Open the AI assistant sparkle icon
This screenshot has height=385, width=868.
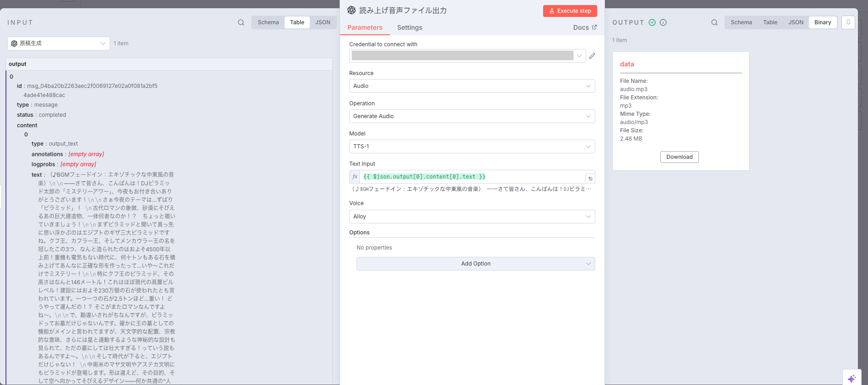click(x=852, y=378)
